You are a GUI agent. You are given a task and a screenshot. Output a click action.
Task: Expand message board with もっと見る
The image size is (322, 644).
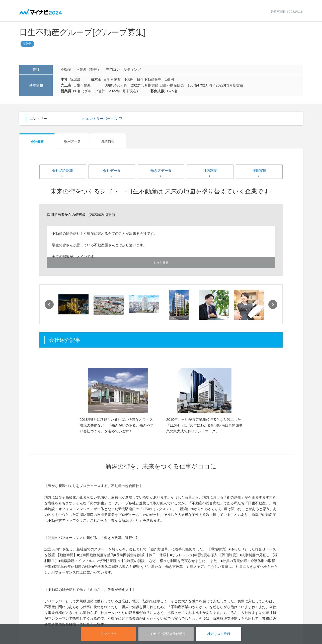(161, 263)
